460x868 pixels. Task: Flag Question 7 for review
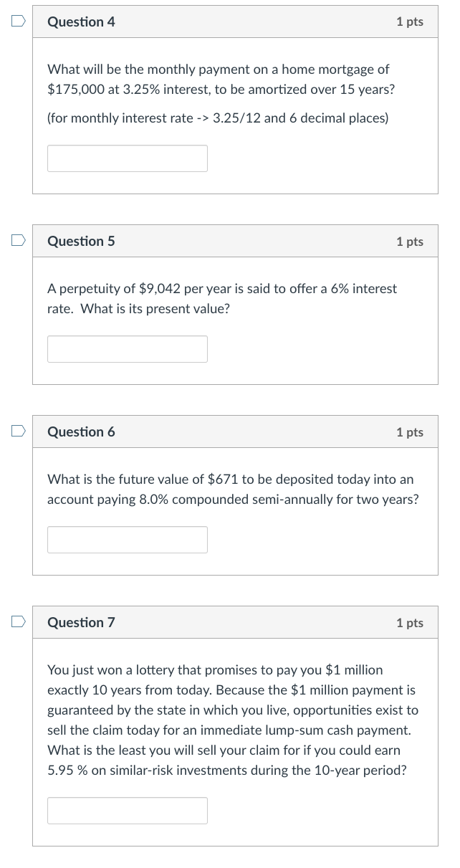17,621
